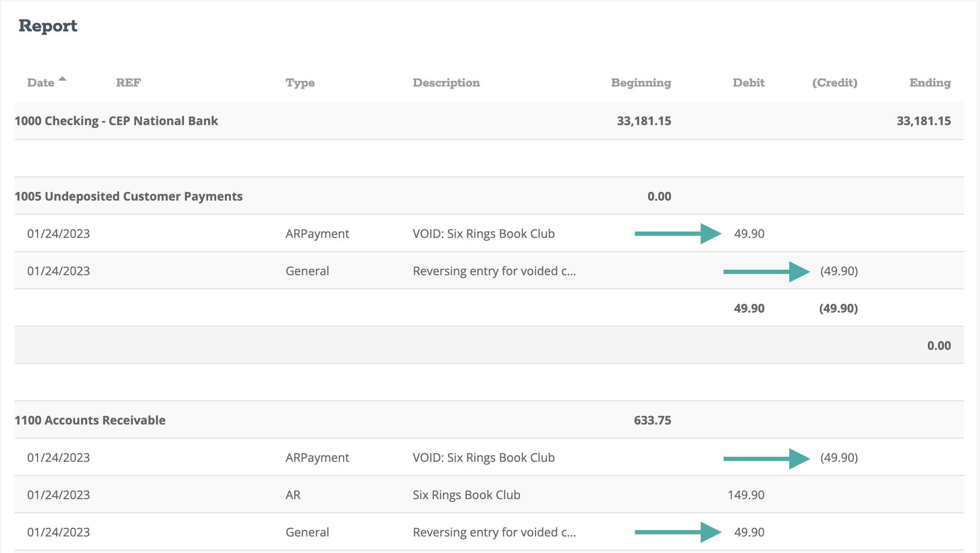Viewport: 980px width, 553px height.
Task: Sort by the Description column header
Action: click(x=446, y=83)
